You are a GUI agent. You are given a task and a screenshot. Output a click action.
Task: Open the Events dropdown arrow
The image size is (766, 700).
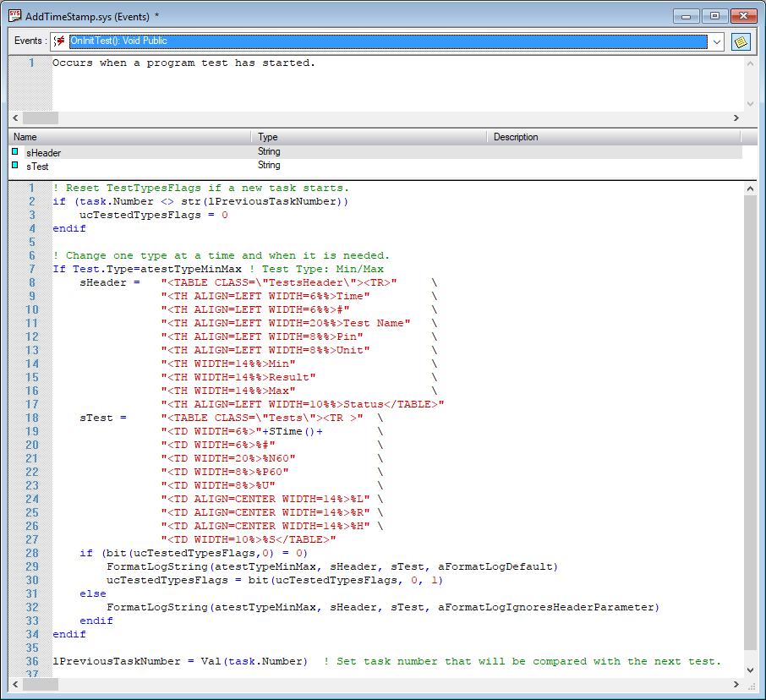pos(716,41)
